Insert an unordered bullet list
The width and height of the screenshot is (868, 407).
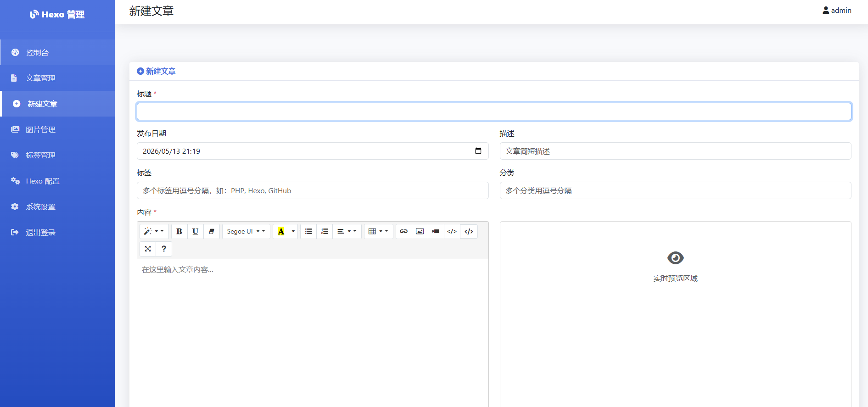308,231
